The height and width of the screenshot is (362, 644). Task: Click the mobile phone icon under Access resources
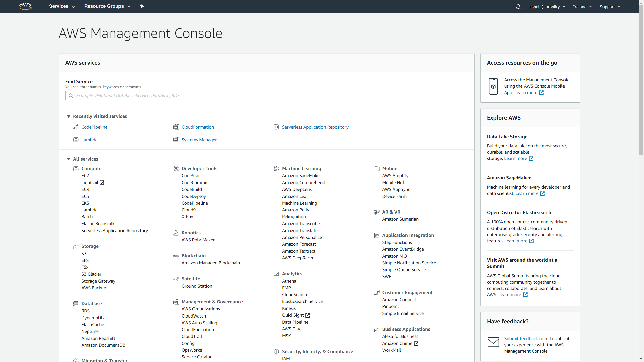493,86
